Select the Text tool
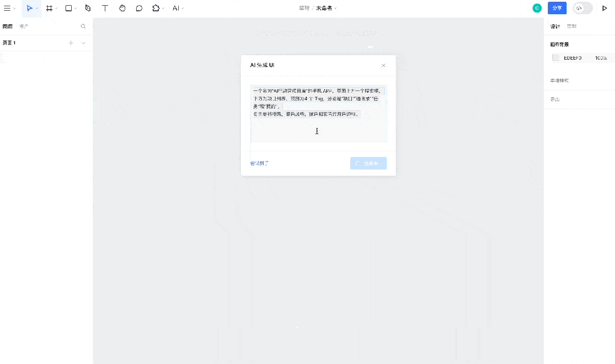The image size is (615, 364). (x=105, y=8)
